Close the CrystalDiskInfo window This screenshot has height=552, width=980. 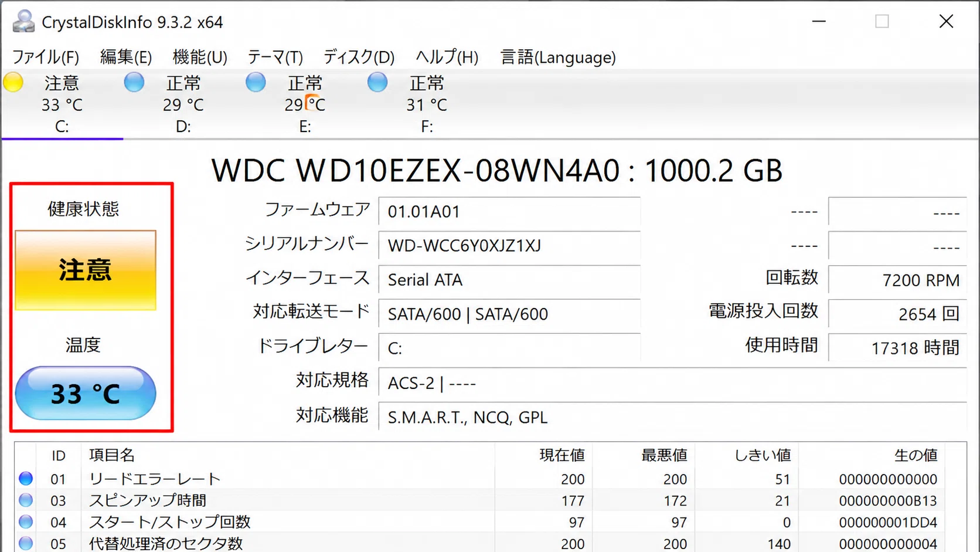pos(946,22)
